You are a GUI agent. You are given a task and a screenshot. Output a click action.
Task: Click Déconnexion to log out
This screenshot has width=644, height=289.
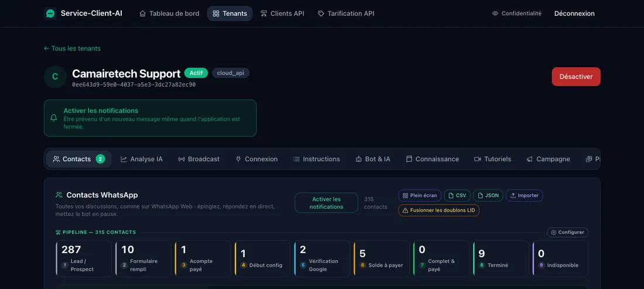point(574,13)
